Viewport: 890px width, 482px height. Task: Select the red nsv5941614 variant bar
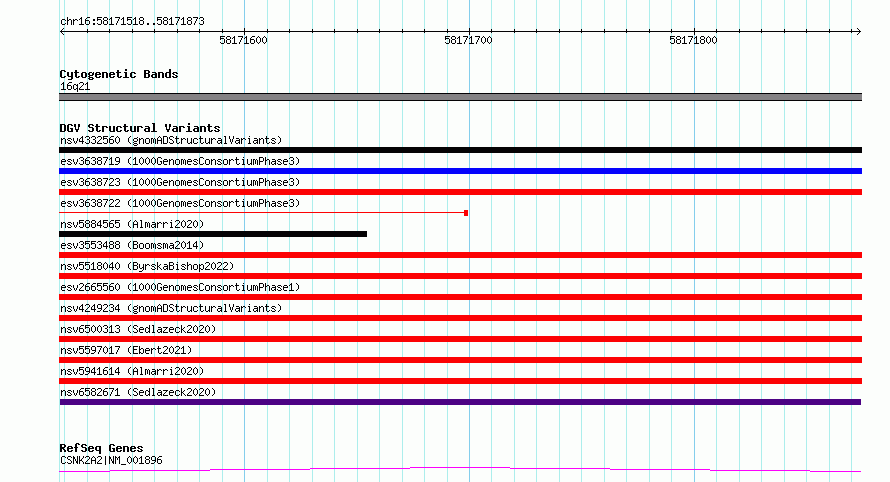[x=460, y=381]
